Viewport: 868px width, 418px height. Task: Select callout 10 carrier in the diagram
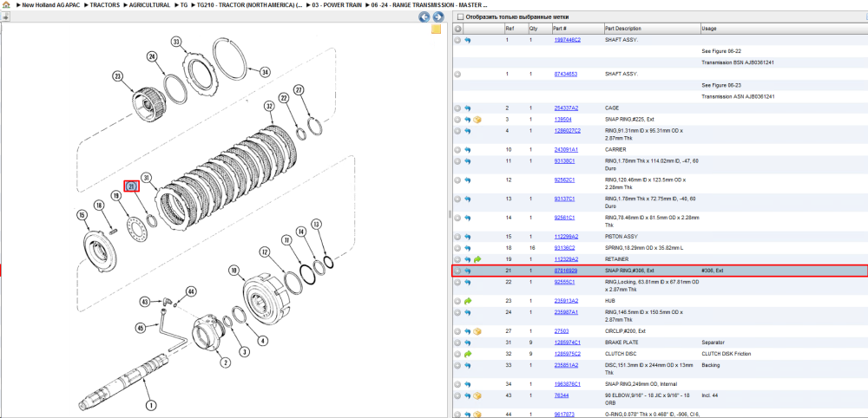234,271
